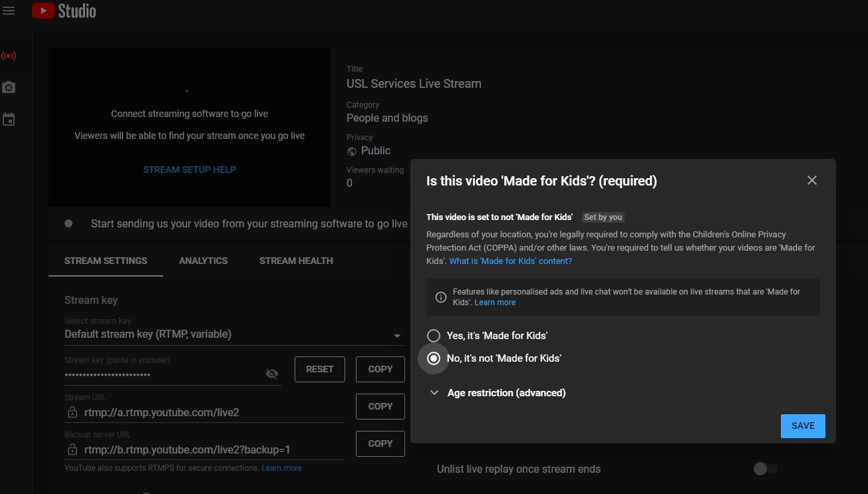The height and width of the screenshot is (494, 868).
Task: Click the grey stream status dot
Action: 69,223
